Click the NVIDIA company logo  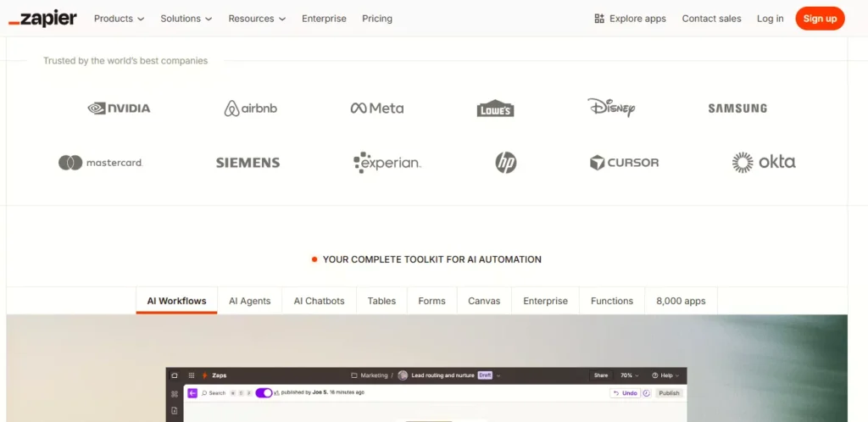119,108
